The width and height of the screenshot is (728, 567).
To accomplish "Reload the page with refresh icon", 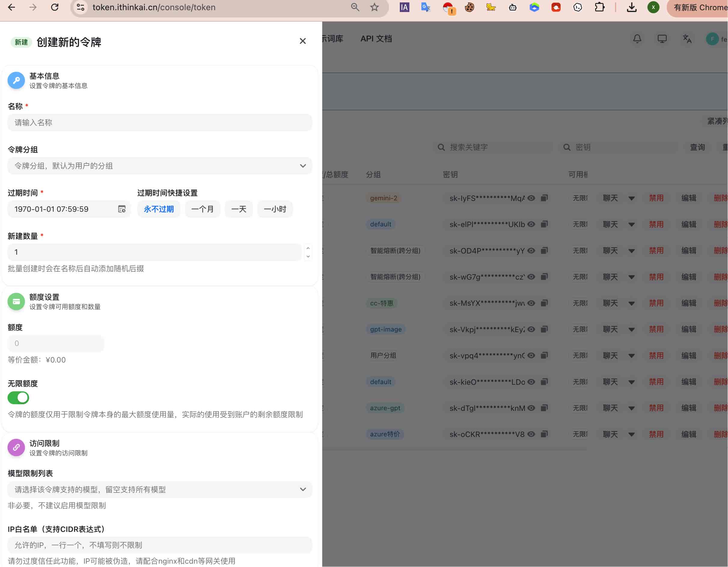I will click(55, 7).
